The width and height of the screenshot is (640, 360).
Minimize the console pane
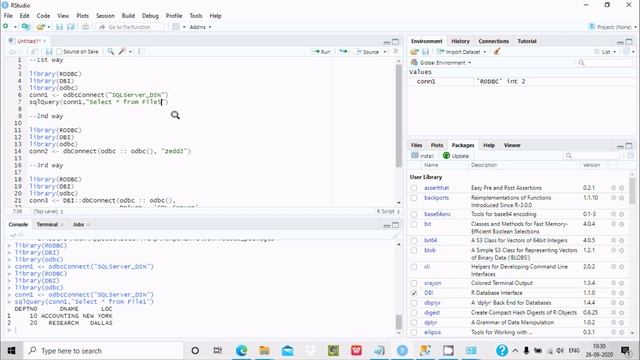pyautogui.click(x=387, y=225)
